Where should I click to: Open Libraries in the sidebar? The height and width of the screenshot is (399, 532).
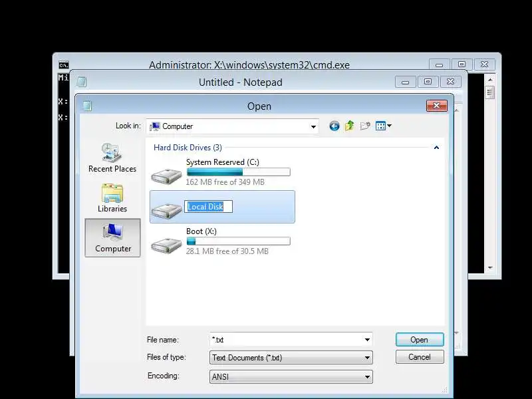(x=112, y=198)
